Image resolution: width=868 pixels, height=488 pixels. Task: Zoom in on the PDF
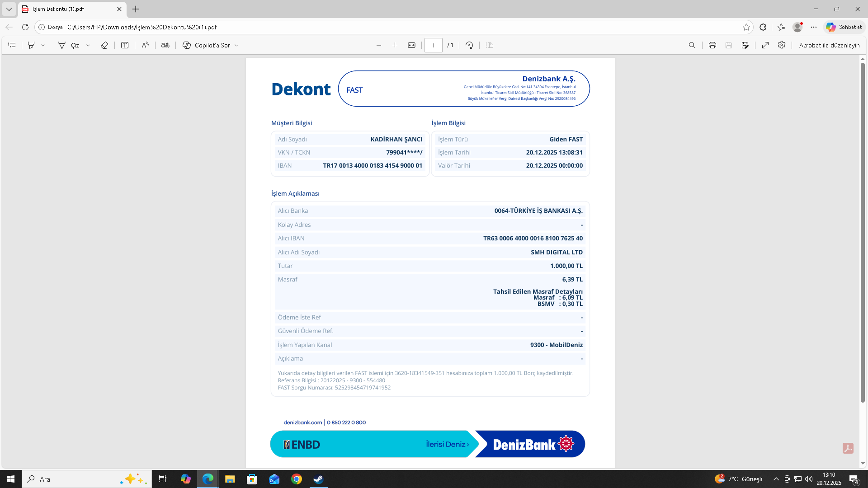tap(395, 45)
